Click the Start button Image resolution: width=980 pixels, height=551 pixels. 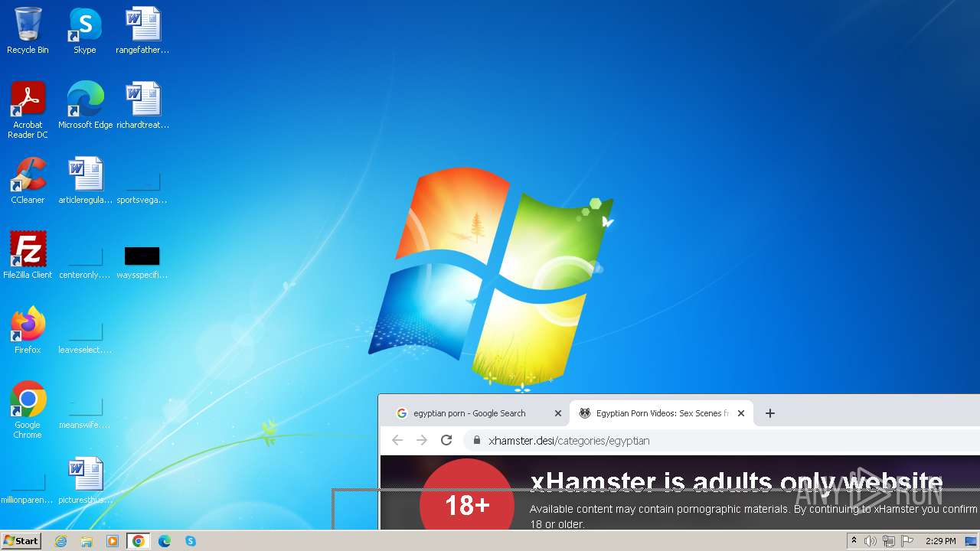(x=21, y=541)
